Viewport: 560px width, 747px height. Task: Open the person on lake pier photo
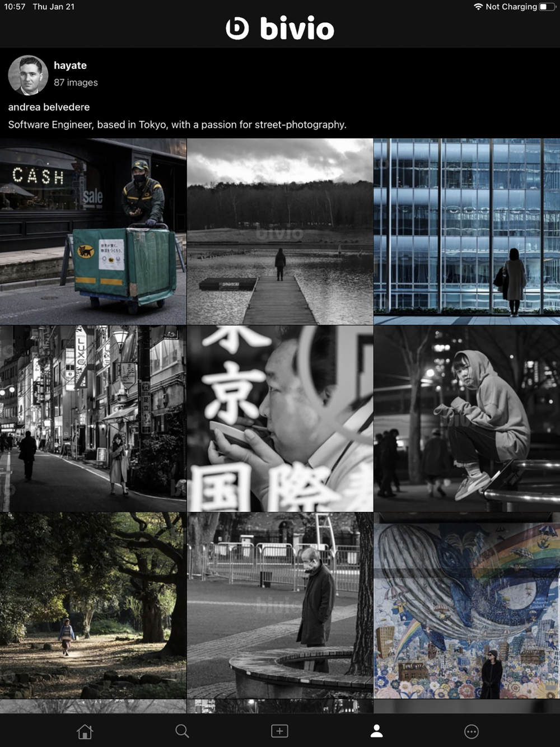(x=280, y=231)
